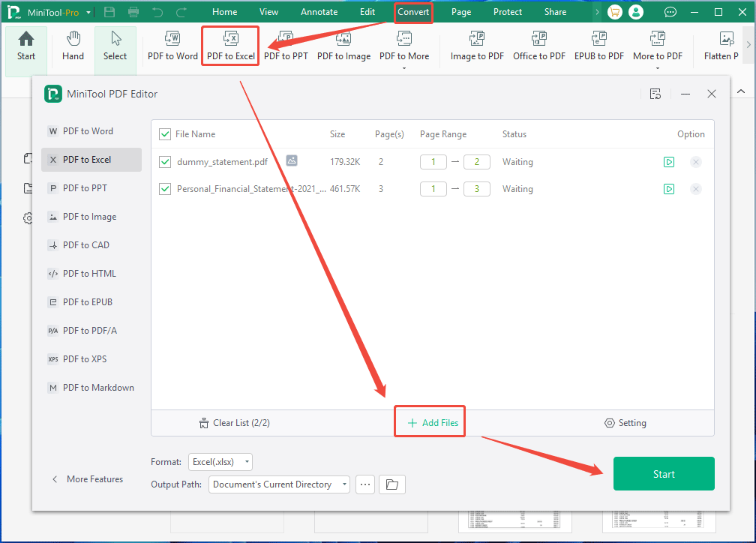Click the Print icon
Image resolution: width=756 pixels, height=543 pixels.
[134, 11]
